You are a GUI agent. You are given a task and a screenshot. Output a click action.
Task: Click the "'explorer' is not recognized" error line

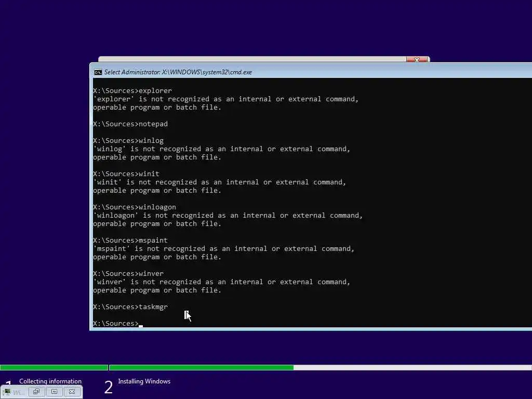tap(225, 99)
